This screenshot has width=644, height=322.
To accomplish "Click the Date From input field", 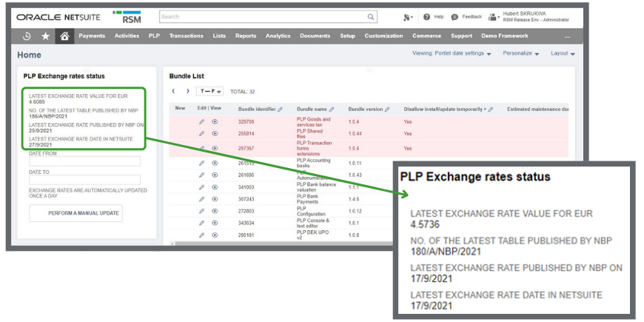I will (x=84, y=161).
